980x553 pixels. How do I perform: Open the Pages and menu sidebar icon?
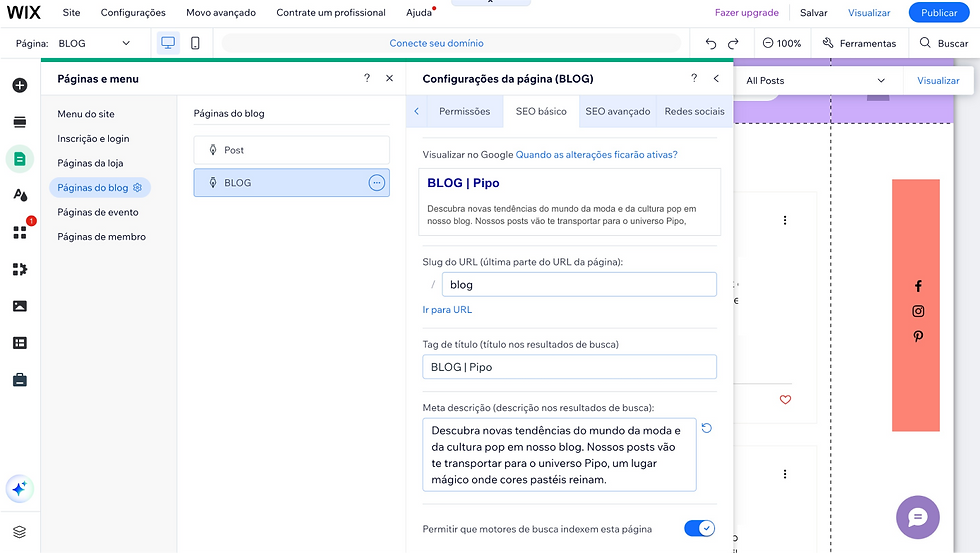[x=20, y=159]
